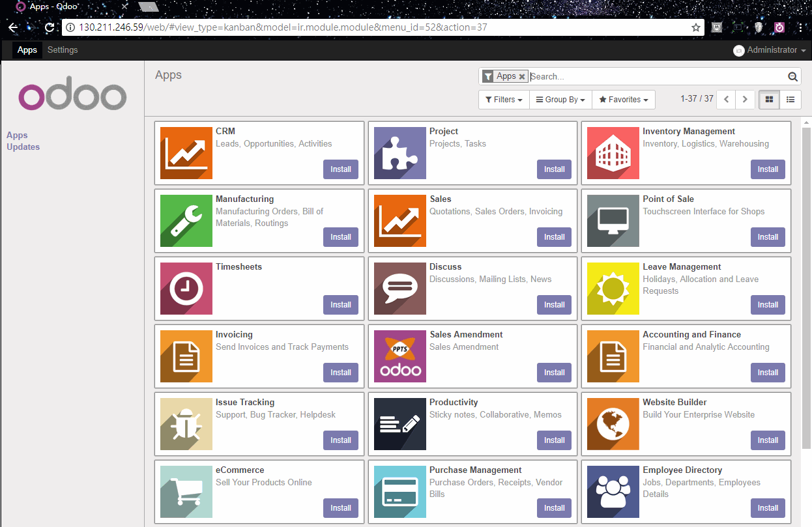Install the Sales app

pos(555,237)
